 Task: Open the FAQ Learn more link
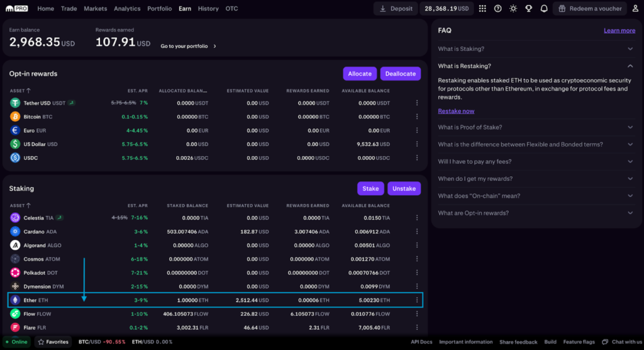(619, 30)
